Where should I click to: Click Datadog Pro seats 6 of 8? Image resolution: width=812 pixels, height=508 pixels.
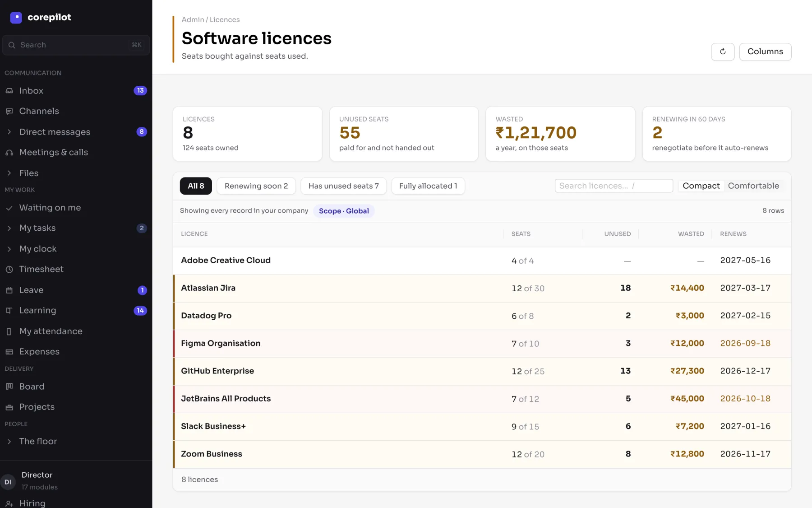pyautogui.click(x=522, y=316)
